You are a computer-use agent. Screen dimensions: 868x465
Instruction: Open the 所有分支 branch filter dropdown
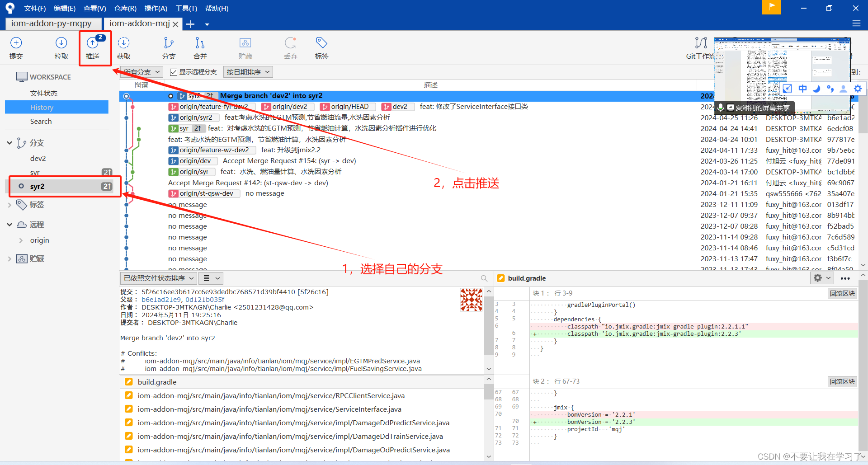coord(141,71)
